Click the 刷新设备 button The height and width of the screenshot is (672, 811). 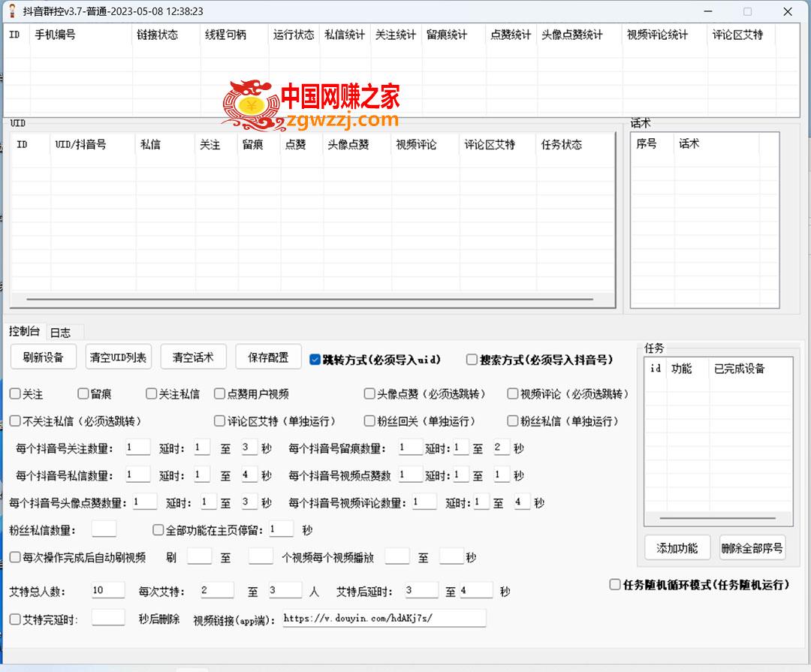pyautogui.click(x=44, y=357)
